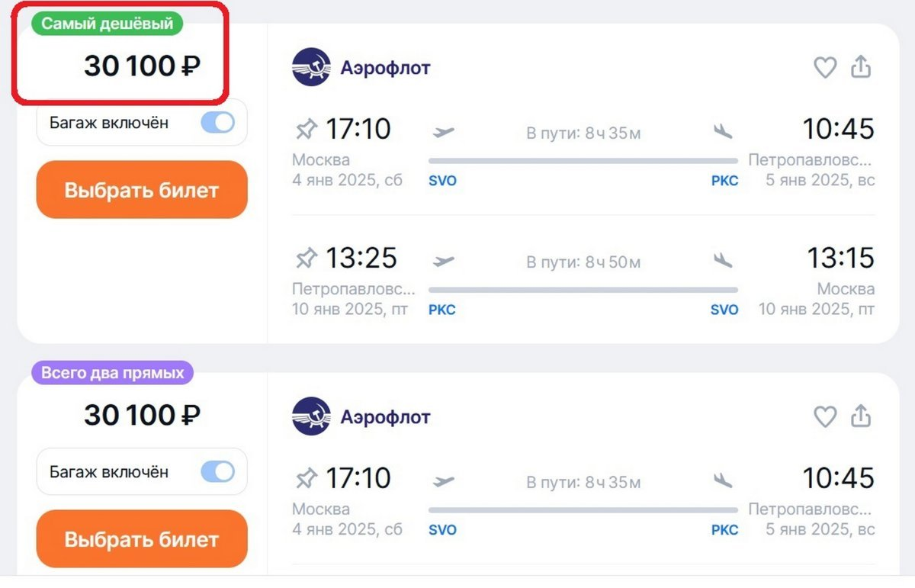The image size is (915, 588).
Task: Favorite the top Aeroflot ticket via heart icon
Action: click(x=825, y=67)
